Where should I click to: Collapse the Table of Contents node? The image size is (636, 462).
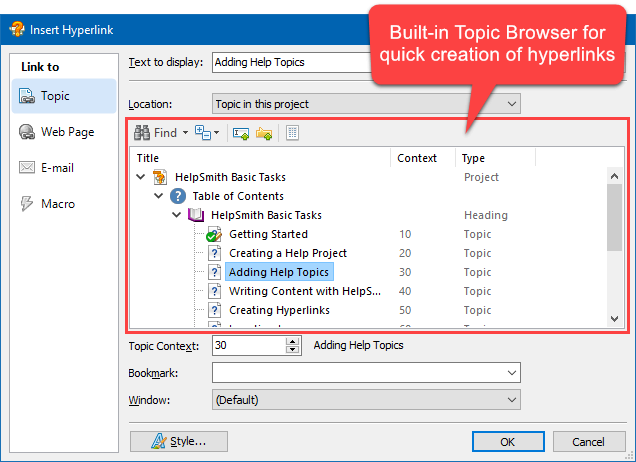[x=159, y=196]
